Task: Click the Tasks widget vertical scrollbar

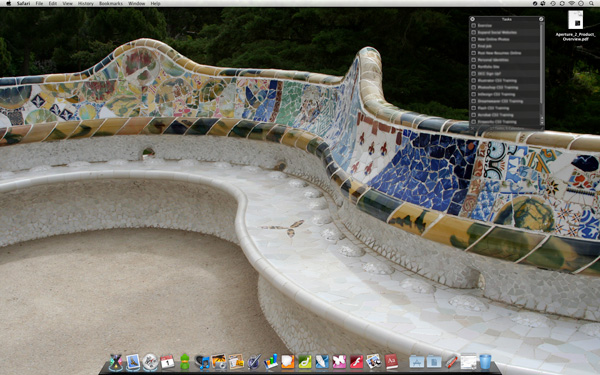Action: point(541,64)
